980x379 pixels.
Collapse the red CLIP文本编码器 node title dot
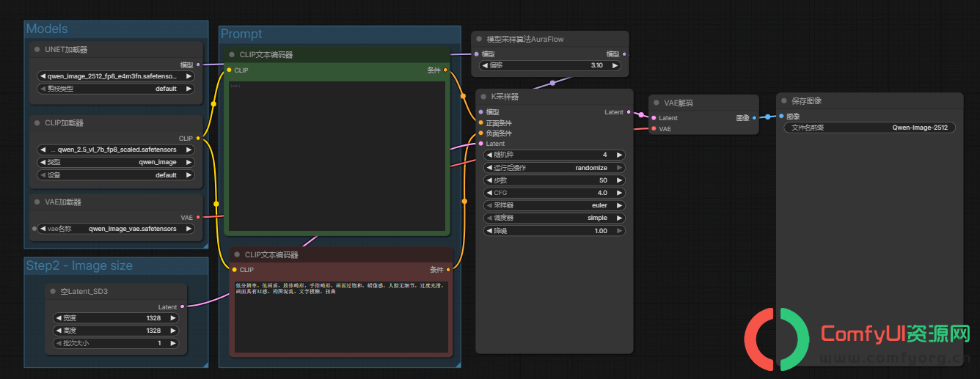237,255
